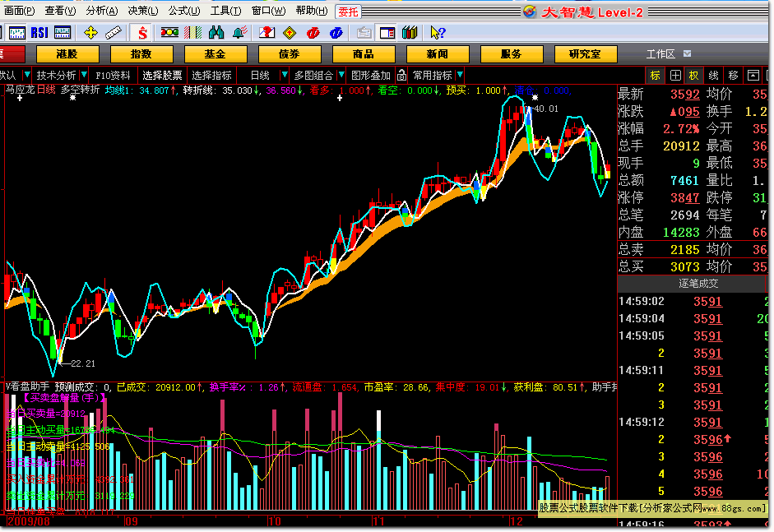Open the 决策(L) menu

(x=143, y=11)
